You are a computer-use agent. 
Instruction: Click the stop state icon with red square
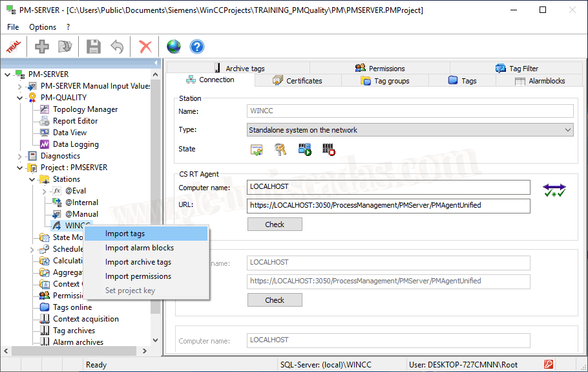pos(329,149)
